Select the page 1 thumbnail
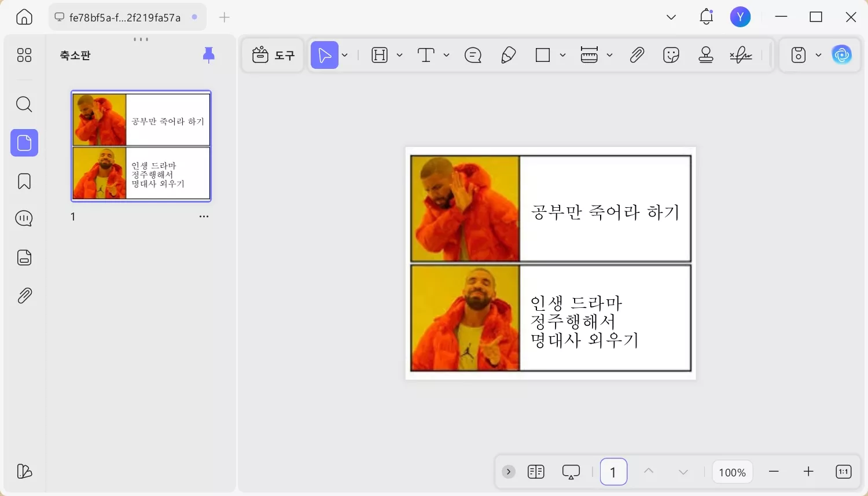The image size is (868, 496). pos(141,145)
